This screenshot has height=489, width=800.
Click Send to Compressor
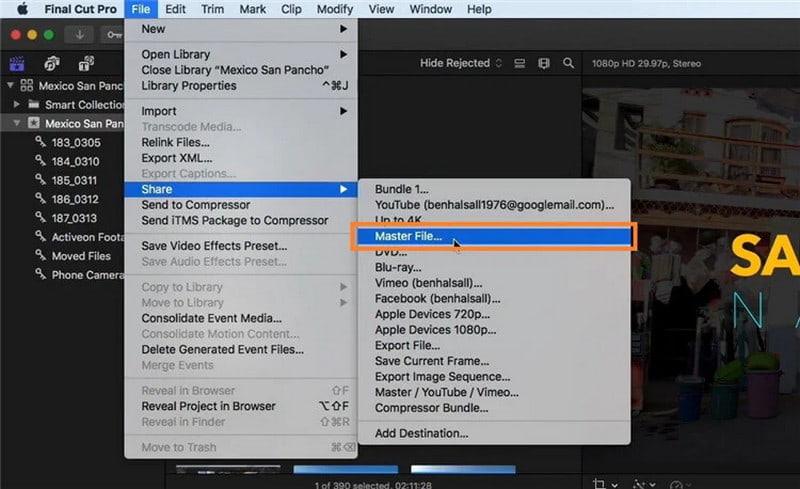(241, 205)
